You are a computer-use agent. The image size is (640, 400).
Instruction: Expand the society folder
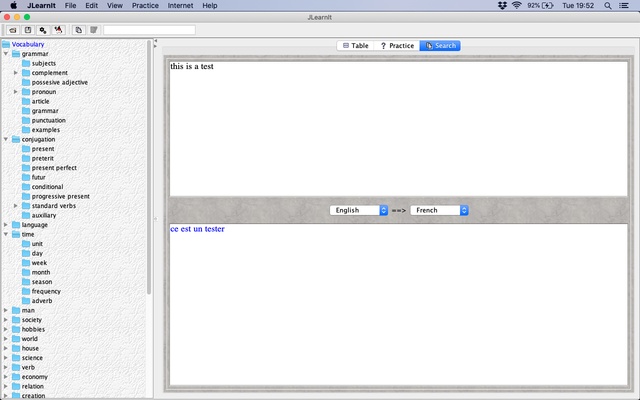coord(6,320)
